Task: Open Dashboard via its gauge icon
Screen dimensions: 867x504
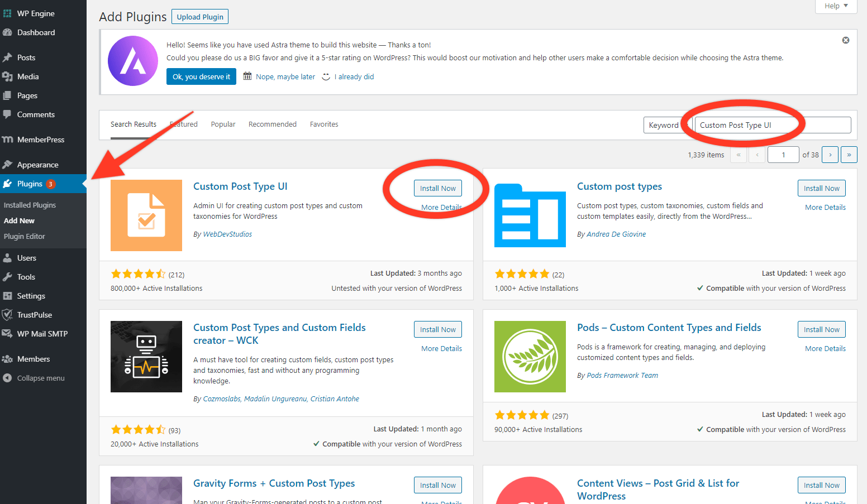Action: (7, 32)
